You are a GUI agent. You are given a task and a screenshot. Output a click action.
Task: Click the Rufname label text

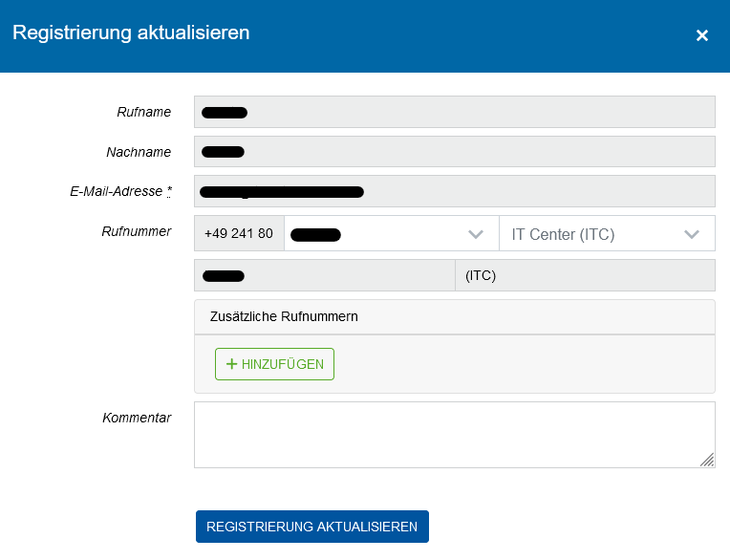pyautogui.click(x=143, y=112)
